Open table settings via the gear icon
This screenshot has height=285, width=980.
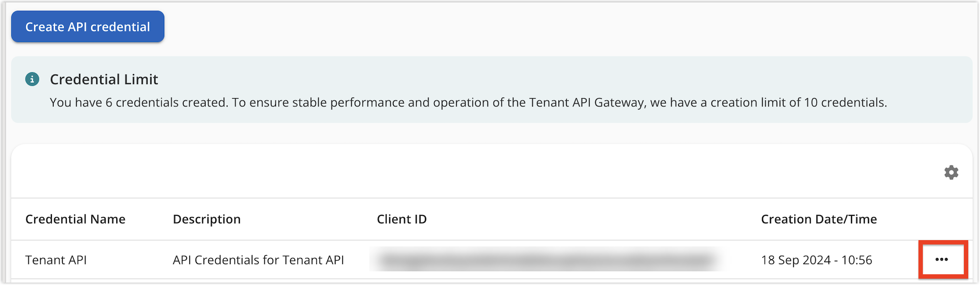tap(951, 172)
